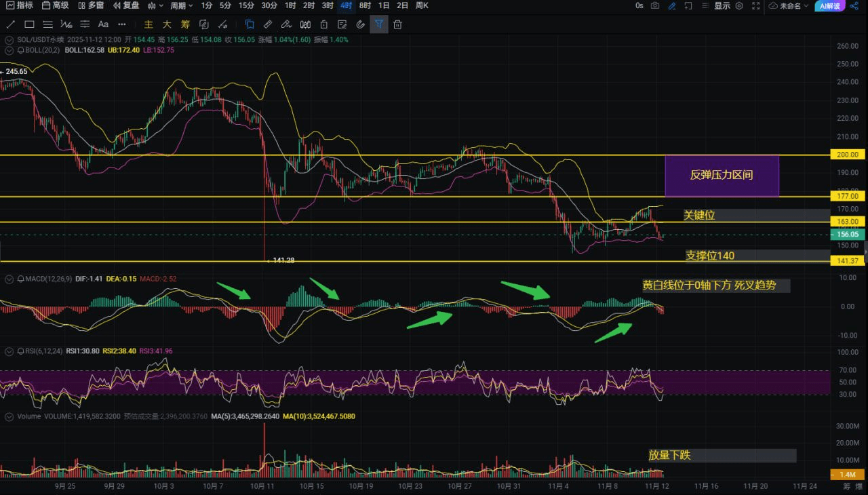
Task: Select the wave pattern drawing tool
Action: pos(66,24)
